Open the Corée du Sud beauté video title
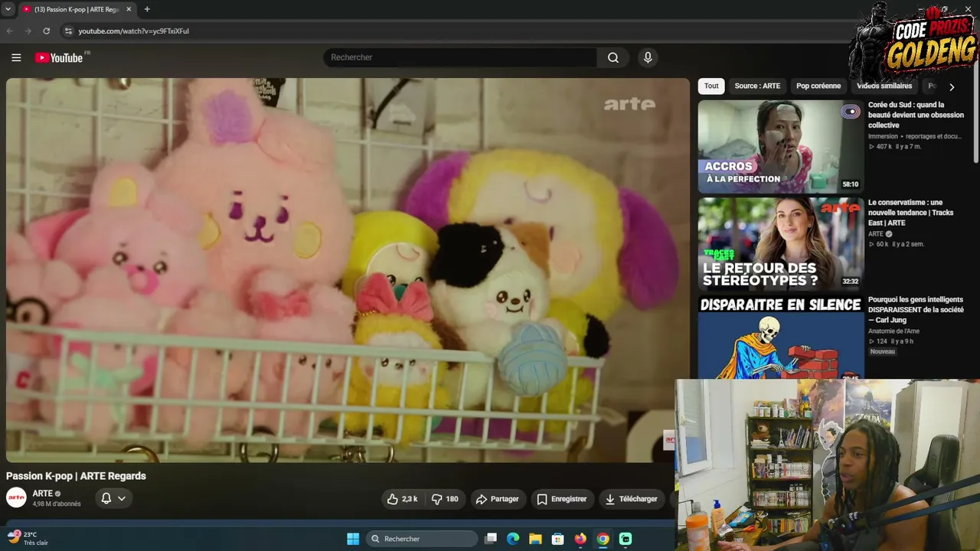 916,115
